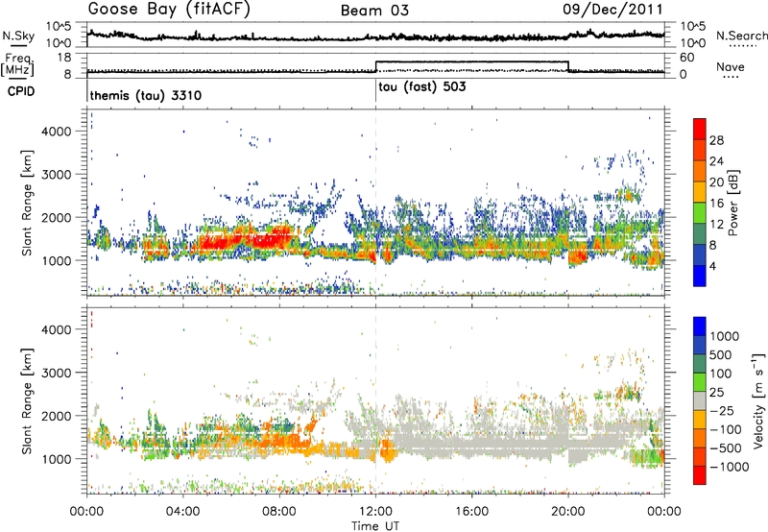768x532 pixels.
Task: Click the date '09/Dec/2011'
Action: tap(612, 10)
